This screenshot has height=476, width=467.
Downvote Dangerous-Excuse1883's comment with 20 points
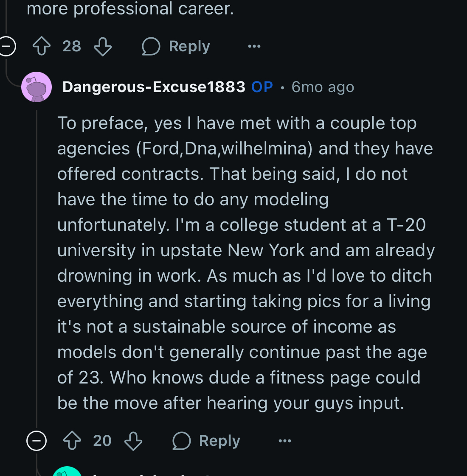point(133,441)
